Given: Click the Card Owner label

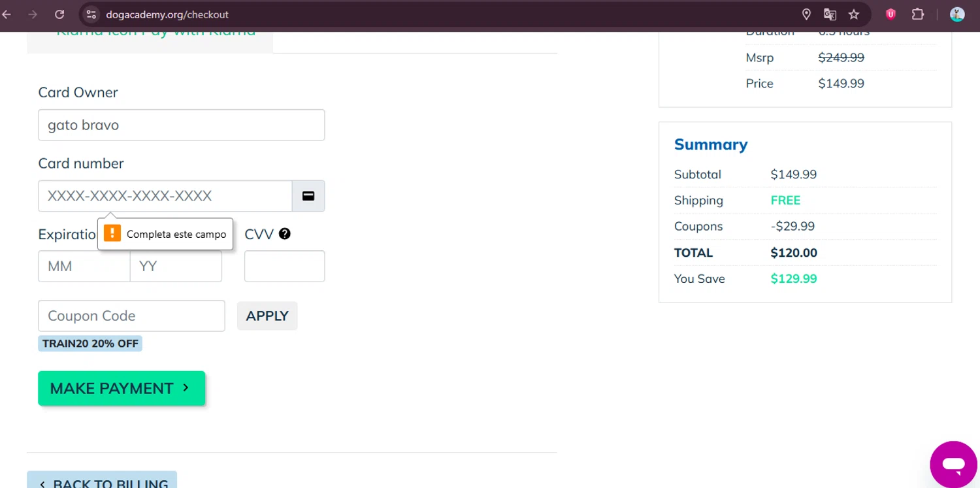Looking at the screenshot, I should click(x=78, y=92).
